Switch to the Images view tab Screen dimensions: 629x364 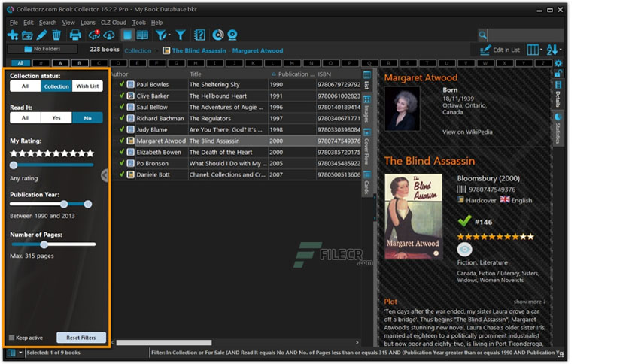(366, 109)
